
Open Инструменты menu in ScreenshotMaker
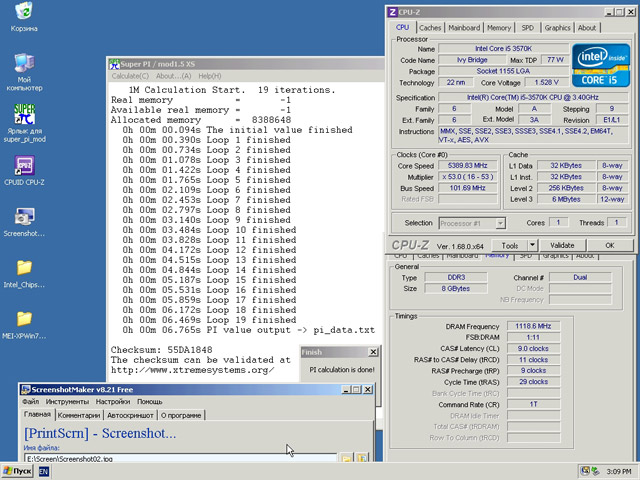pos(67,402)
